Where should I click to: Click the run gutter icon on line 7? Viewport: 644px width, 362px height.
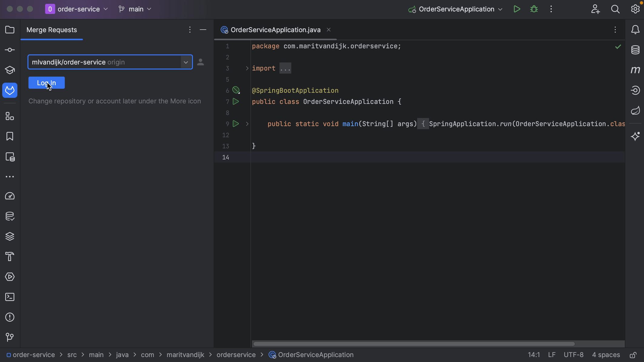236,102
